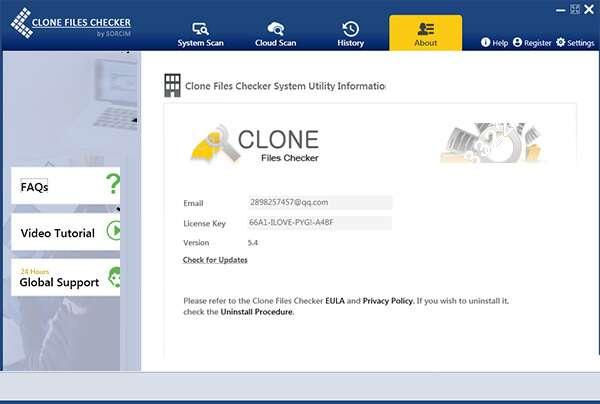Switch to the Cloud Scan tab
Image resolution: width=600 pixels, height=404 pixels.
276,34
